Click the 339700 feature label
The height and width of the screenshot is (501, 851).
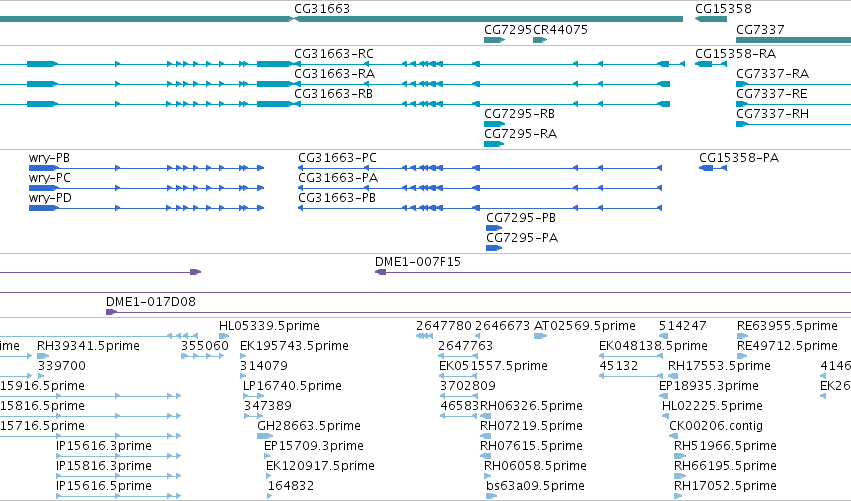click(62, 366)
